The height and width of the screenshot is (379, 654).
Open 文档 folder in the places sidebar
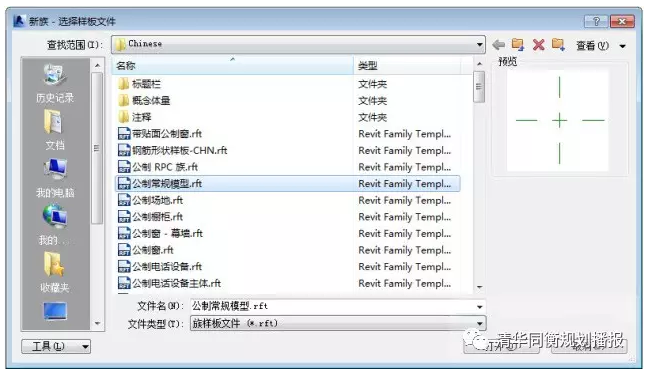point(55,130)
